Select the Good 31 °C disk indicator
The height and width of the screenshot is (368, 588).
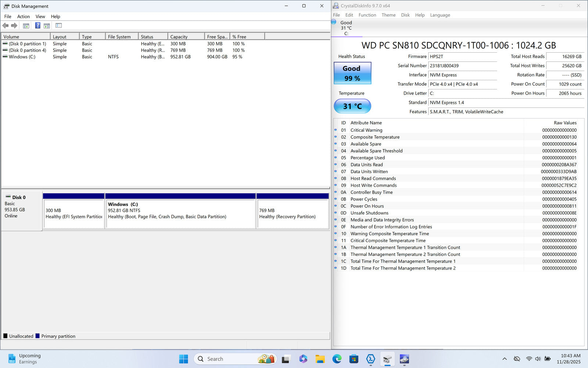point(345,28)
